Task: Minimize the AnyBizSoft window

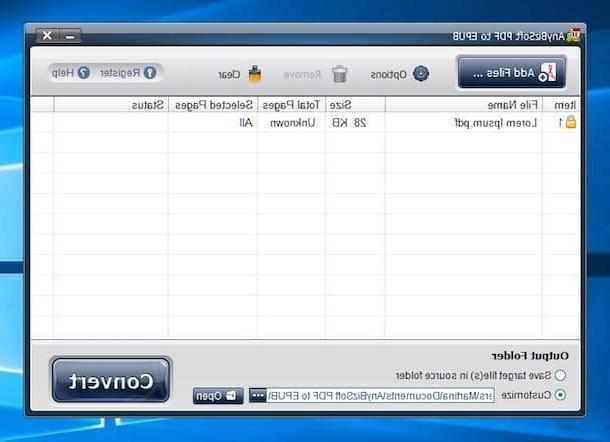Action: tap(70, 36)
